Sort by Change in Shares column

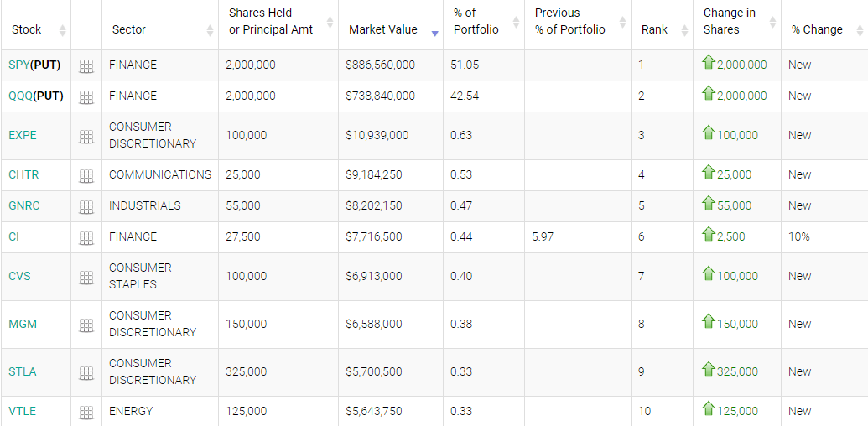(729, 22)
